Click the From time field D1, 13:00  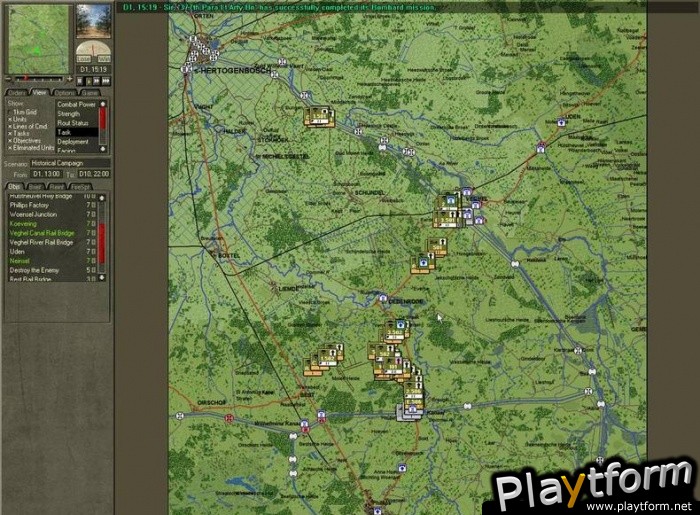click(46, 174)
